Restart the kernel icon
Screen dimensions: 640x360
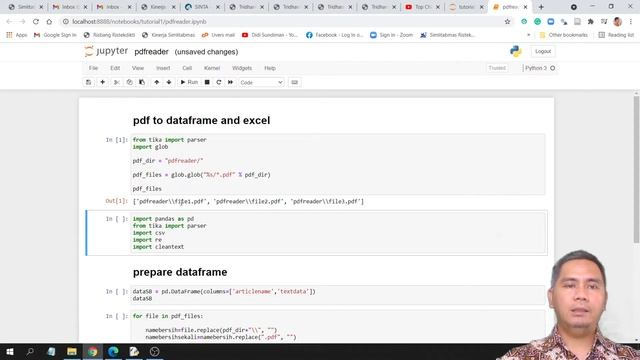[x=219, y=82]
